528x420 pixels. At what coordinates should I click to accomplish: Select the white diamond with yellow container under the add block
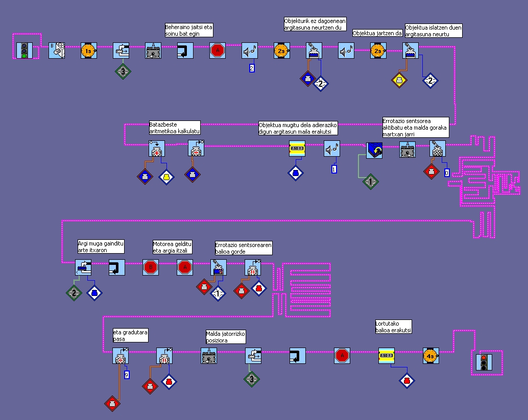click(x=166, y=177)
